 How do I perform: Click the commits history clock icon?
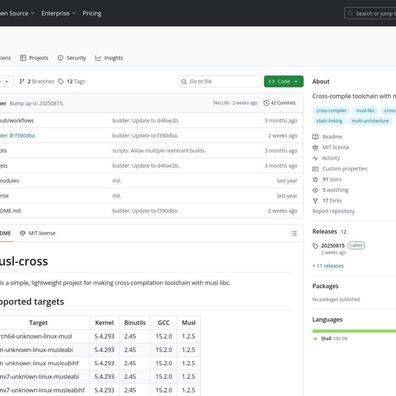(266, 103)
